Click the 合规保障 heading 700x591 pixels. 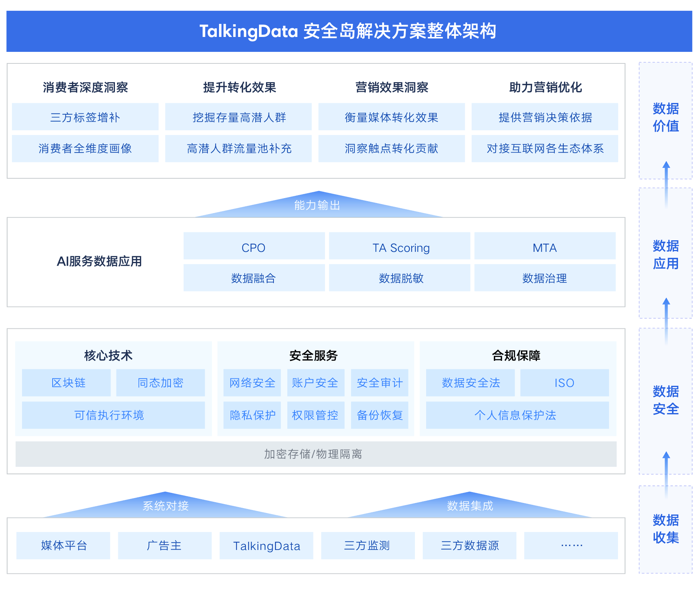click(516, 355)
